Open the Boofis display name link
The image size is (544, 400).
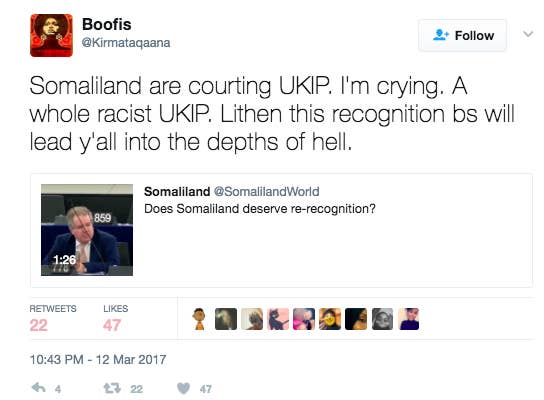point(107,25)
